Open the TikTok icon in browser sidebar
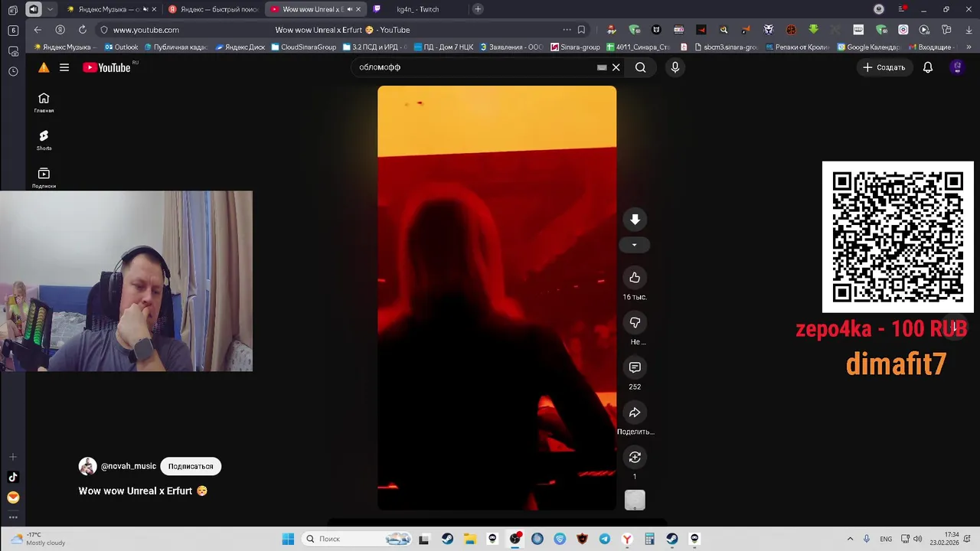The height and width of the screenshot is (551, 980). pos(13,477)
